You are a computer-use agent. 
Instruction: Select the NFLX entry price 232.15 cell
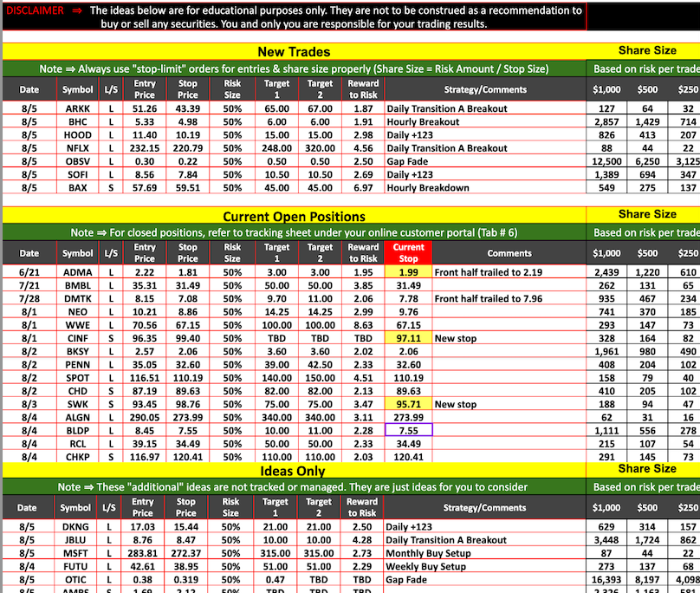(x=144, y=148)
